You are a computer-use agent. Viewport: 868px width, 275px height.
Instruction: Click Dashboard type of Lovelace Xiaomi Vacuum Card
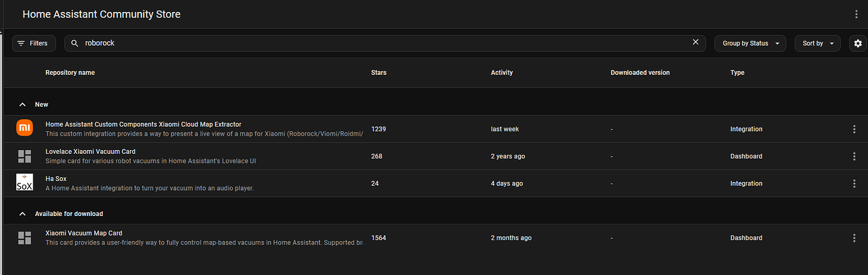pos(746,156)
